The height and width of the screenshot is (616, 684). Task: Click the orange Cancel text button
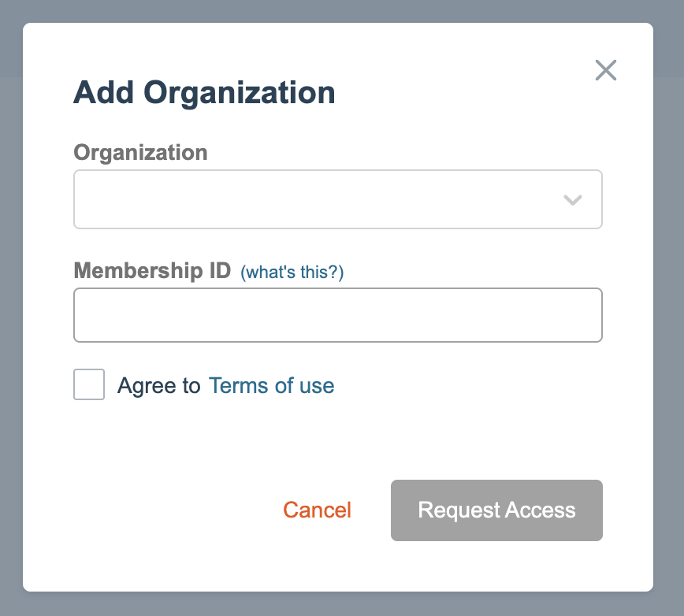(x=317, y=510)
